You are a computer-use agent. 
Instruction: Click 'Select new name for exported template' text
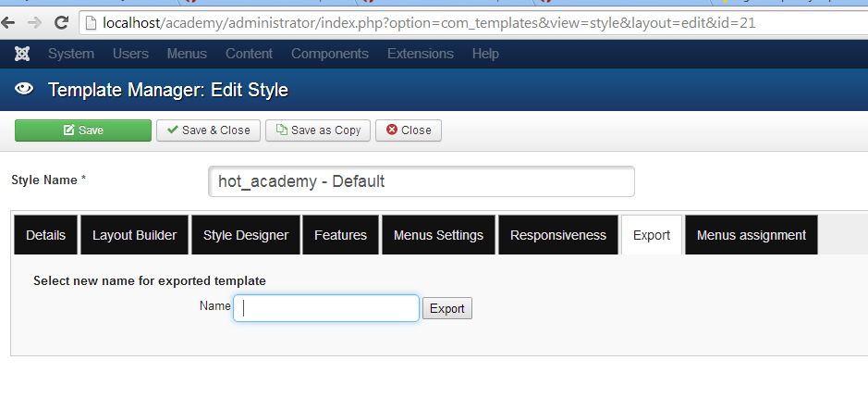(x=150, y=281)
